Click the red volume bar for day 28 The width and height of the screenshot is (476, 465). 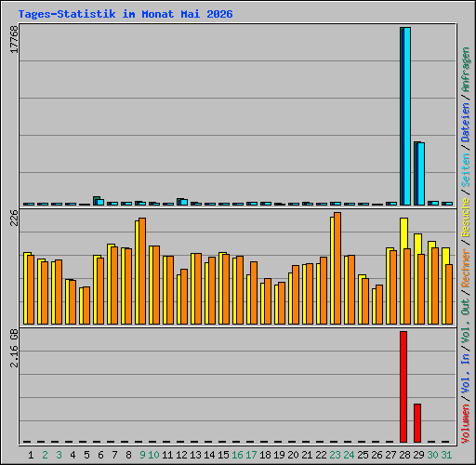pyautogui.click(x=403, y=387)
